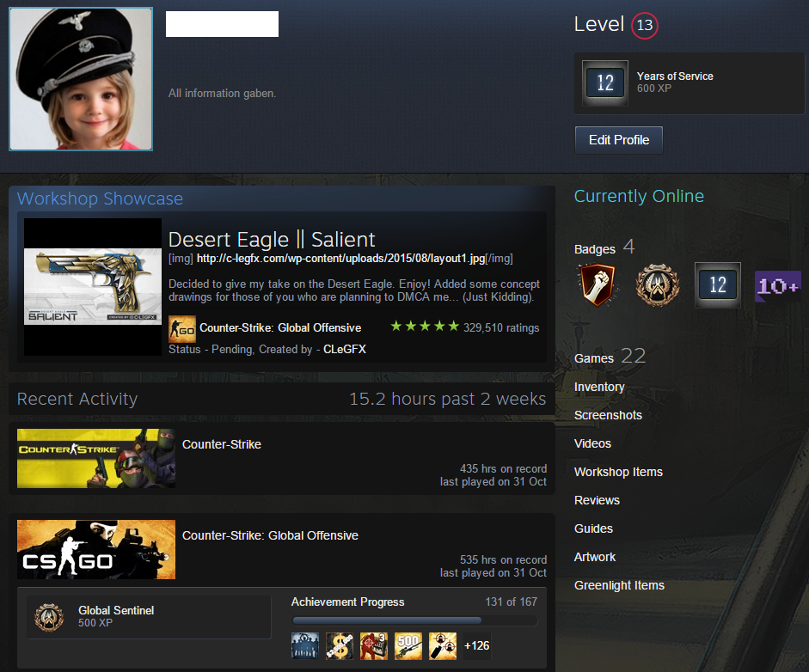Open the Workshop Items link
This screenshot has height=672, width=809.
tap(618, 472)
